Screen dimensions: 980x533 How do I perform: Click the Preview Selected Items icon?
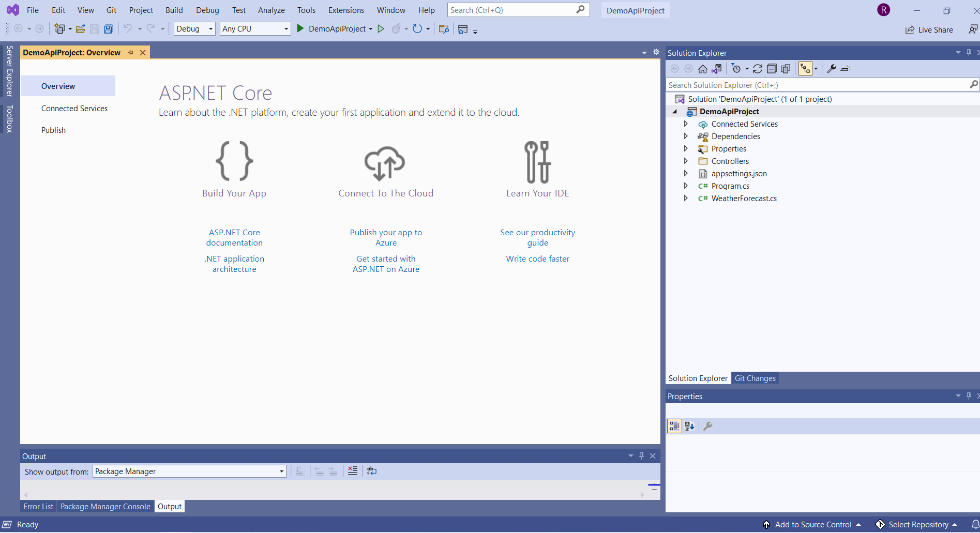point(846,69)
